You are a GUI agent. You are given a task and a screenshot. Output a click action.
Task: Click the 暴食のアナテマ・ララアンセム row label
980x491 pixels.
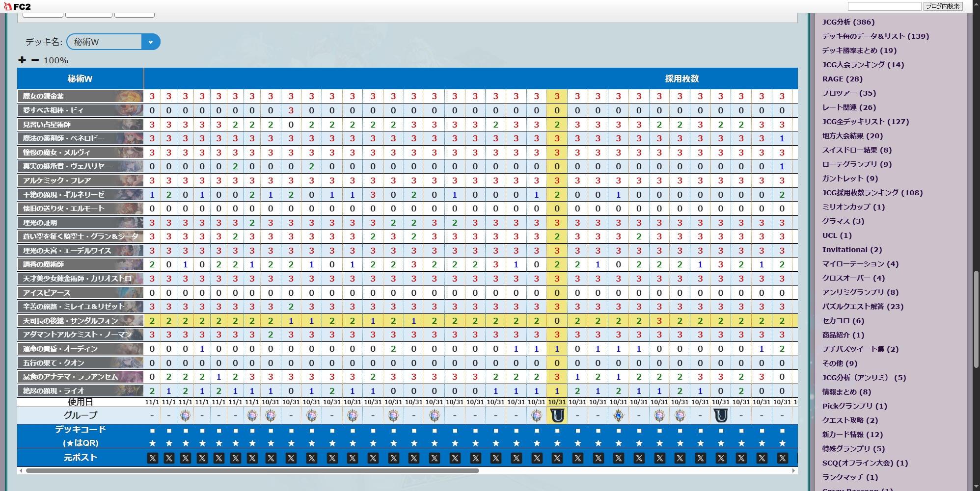point(81,377)
